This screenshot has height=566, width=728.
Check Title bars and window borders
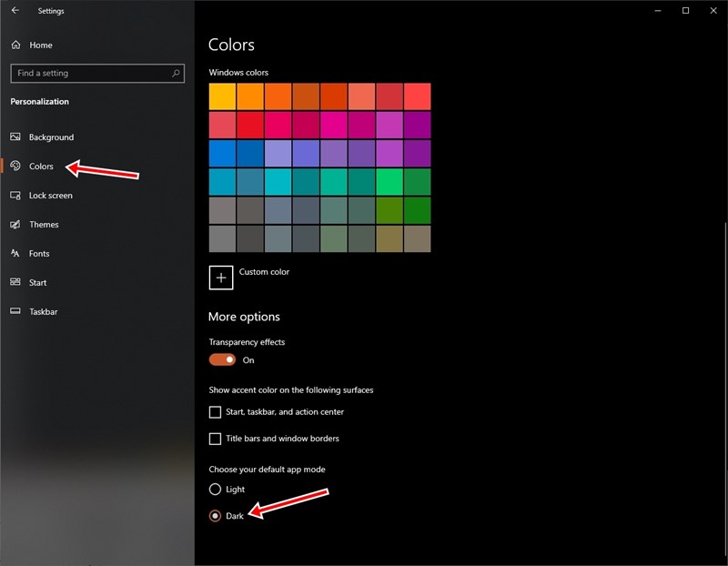click(x=215, y=439)
